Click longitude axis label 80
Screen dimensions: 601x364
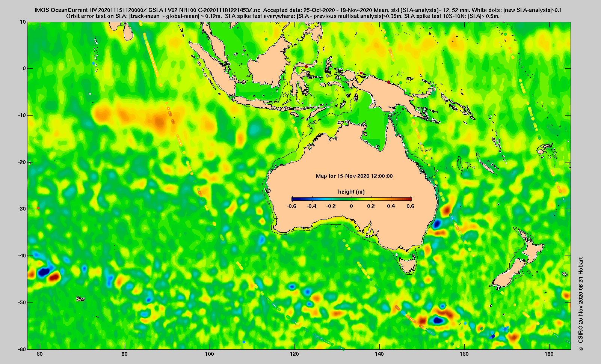(x=124, y=354)
